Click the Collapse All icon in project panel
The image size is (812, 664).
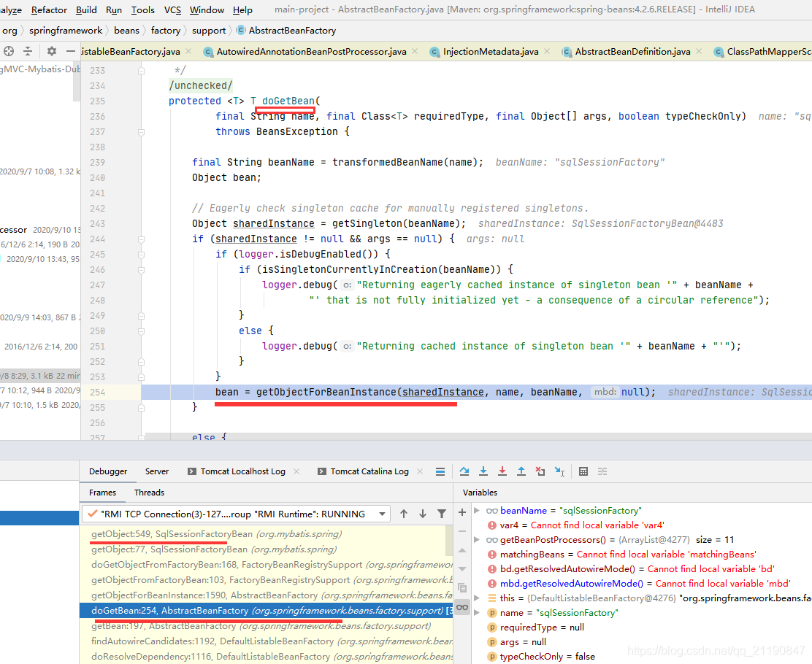28,51
